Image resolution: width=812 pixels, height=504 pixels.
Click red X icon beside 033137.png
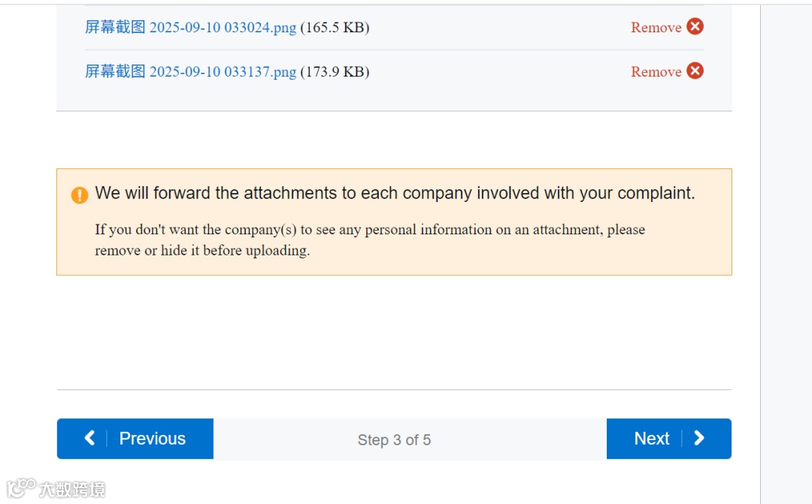[695, 71]
